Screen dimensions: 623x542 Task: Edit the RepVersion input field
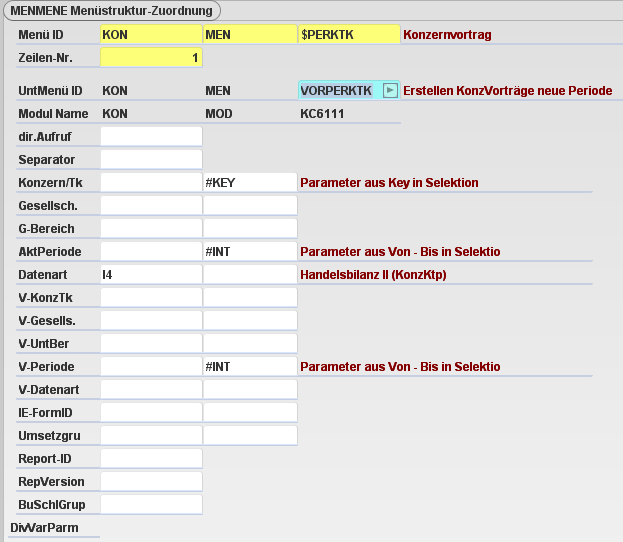151,482
